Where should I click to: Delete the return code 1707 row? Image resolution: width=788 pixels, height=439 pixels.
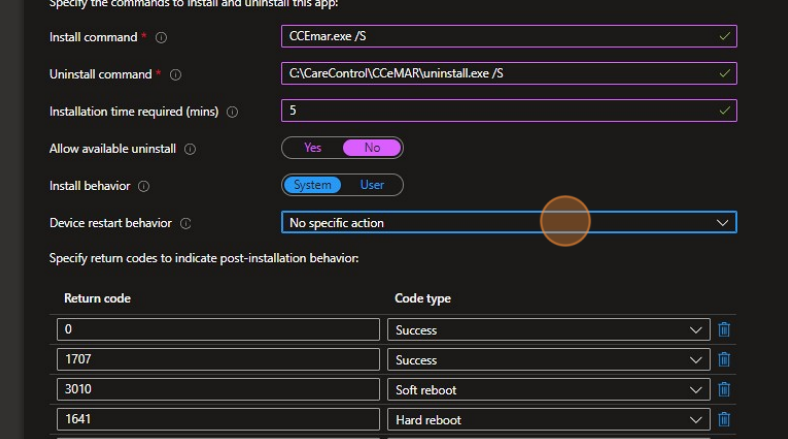coord(724,360)
